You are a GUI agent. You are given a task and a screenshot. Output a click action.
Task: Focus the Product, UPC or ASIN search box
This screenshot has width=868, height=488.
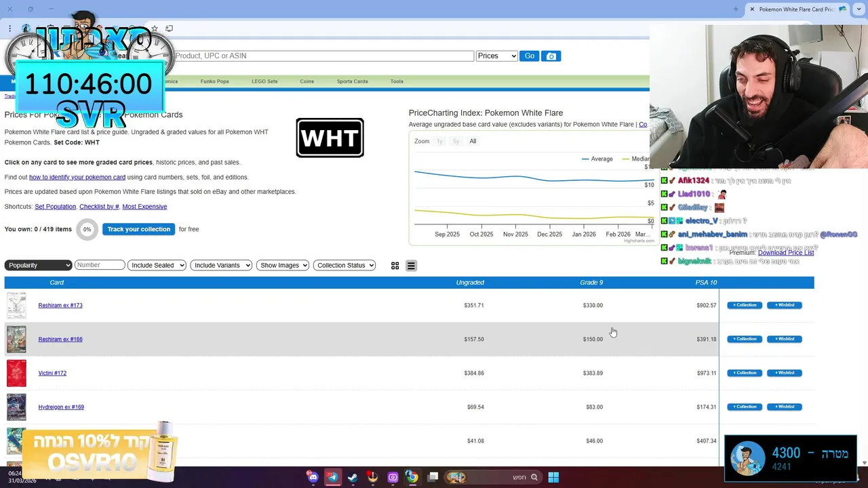[x=324, y=56]
